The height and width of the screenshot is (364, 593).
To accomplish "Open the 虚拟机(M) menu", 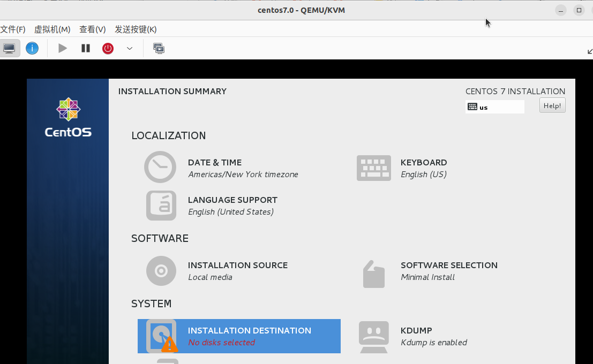I will (x=52, y=29).
